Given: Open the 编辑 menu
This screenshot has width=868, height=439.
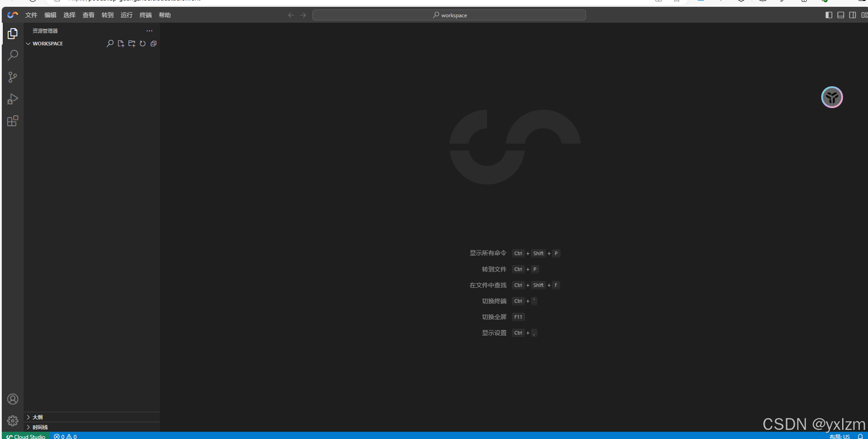Looking at the screenshot, I should click(x=50, y=15).
